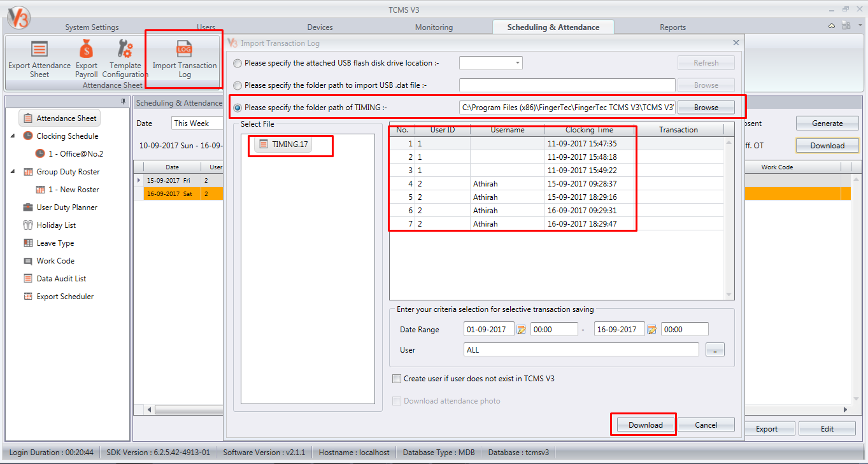The height and width of the screenshot is (464, 868).
Task: Select the USB flash disk drive radio option
Action: click(238, 63)
